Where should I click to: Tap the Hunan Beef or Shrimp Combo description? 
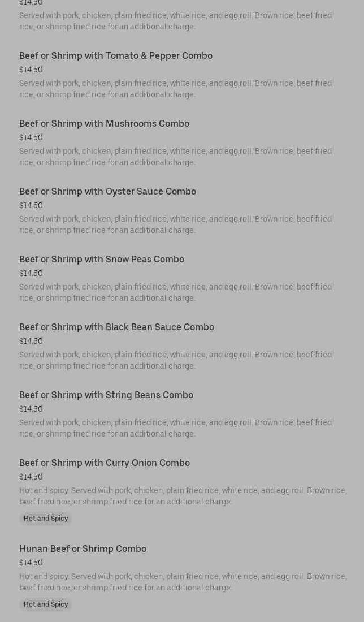[x=183, y=582]
